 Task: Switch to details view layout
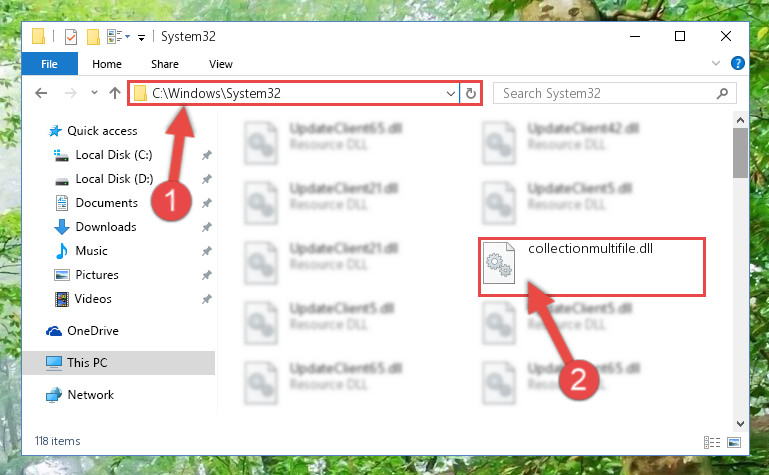[712, 442]
